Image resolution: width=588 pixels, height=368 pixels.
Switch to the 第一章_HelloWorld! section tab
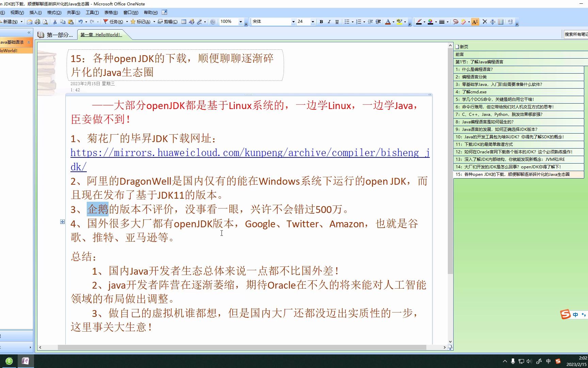(x=101, y=34)
